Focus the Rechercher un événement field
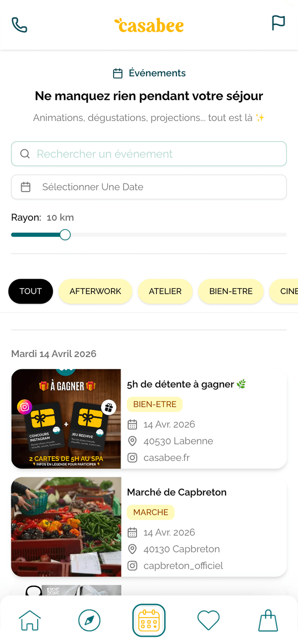298x644 pixels. 149,154
